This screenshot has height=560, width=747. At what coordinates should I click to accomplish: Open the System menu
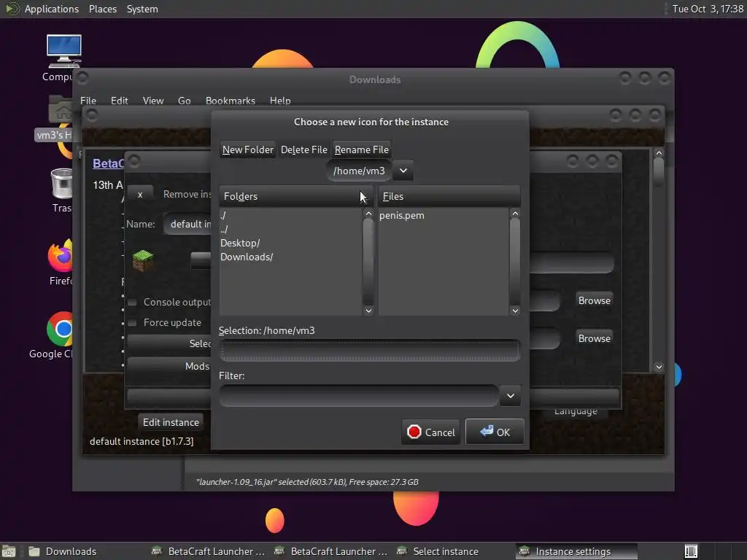tap(142, 9)
